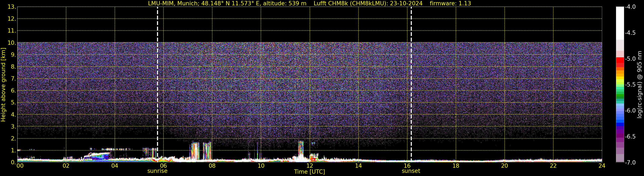644x176 pixels.
Task: Click the "Height above ground [km]" axis label
Action: pyautogui.click(x=3, y=85)
